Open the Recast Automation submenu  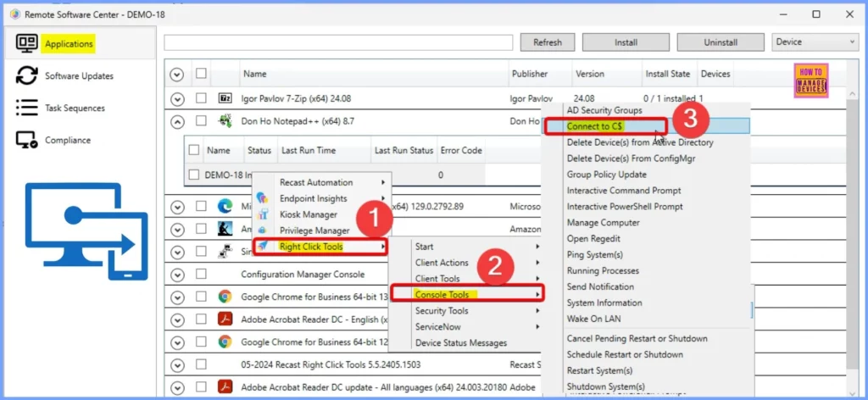click(x=322, y=182)
